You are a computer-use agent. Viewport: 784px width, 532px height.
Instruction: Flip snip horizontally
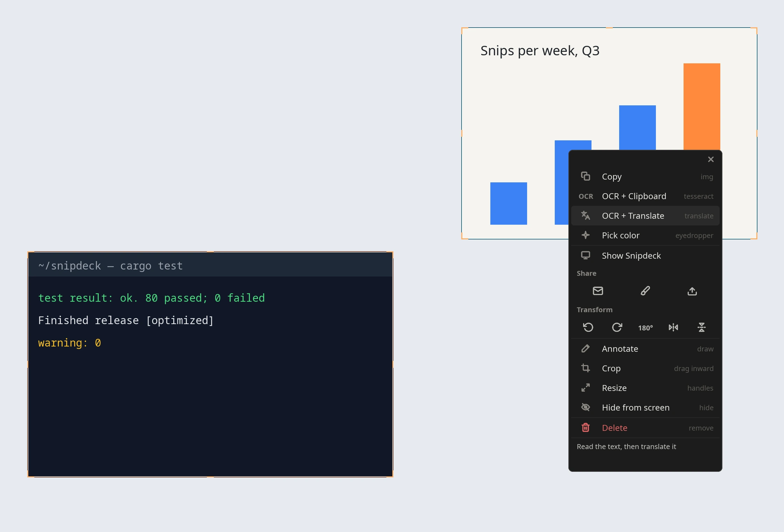pos(673,328)
